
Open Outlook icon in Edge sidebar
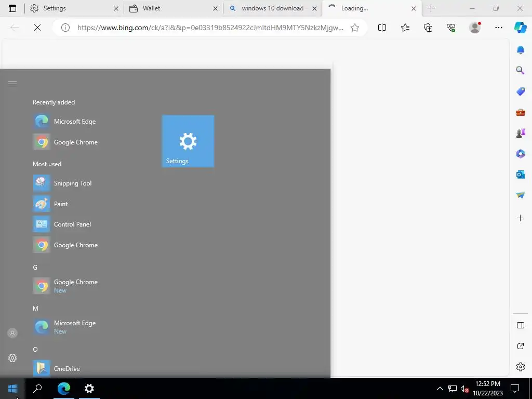pyautogui.click(x=521, y=175)
